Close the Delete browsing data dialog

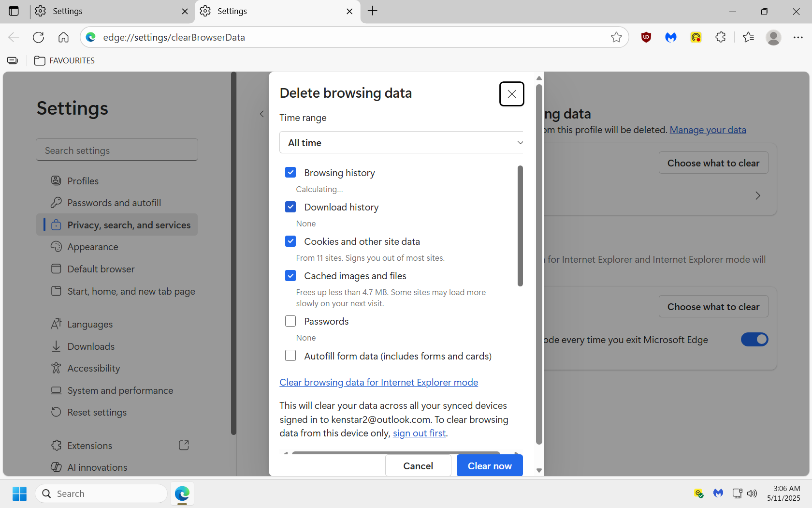point(512,94)
